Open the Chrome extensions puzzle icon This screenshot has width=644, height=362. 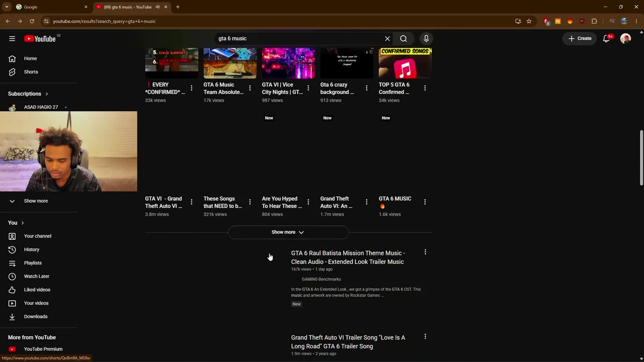pyautogui.click(x=594, y=21)
